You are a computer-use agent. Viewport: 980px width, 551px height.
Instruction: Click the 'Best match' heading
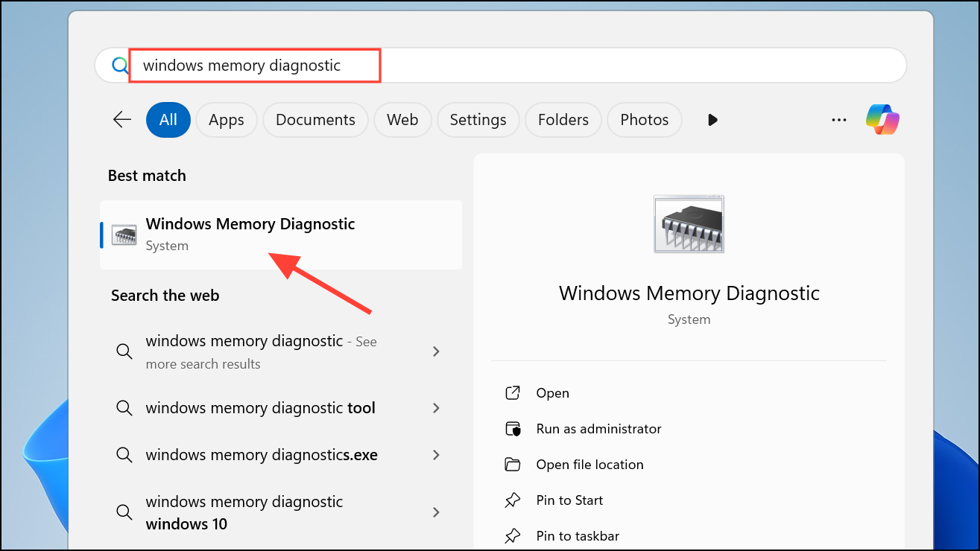tap(147, 176)
